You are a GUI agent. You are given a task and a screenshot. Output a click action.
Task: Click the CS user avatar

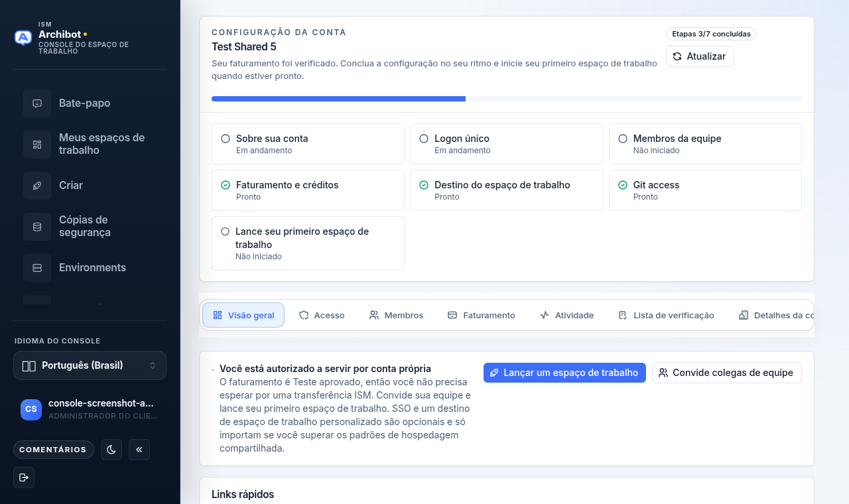tap(31, 409)
